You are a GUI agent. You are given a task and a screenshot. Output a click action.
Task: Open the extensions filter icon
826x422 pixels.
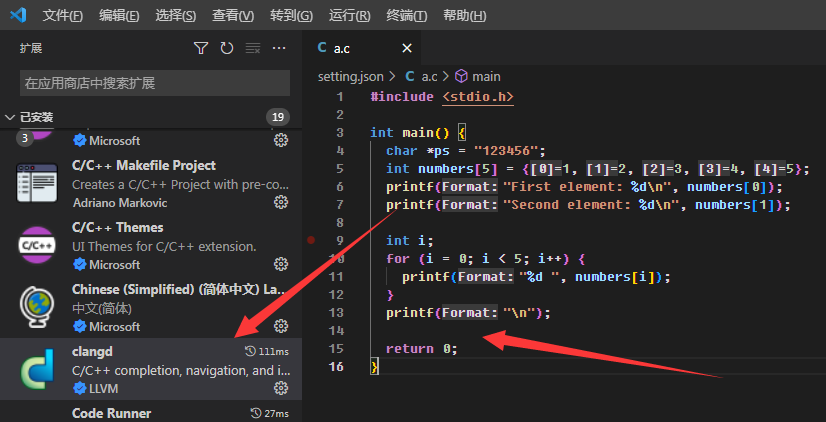point(201,48)
